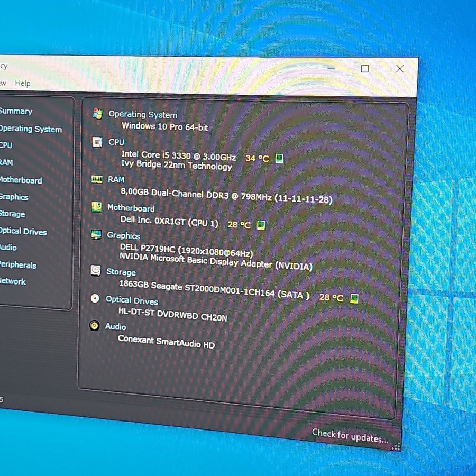
Task: Select Audio in the sidebar
Action: (8, 248)
